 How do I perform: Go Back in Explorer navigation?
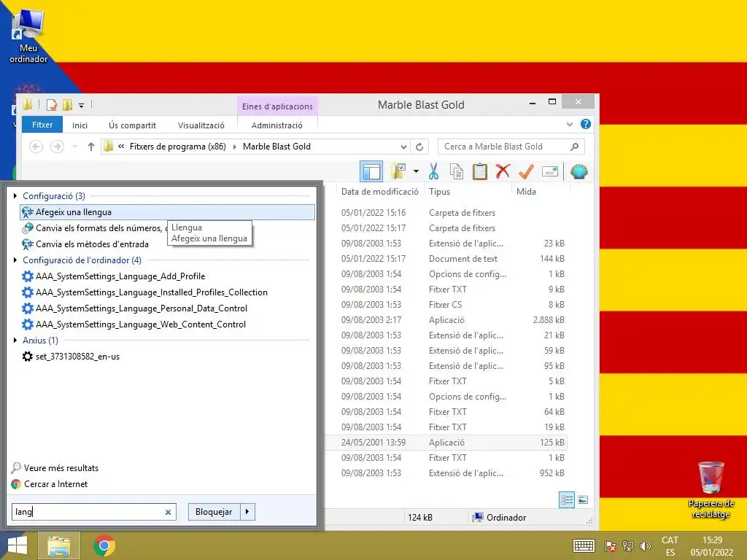(x=36, y=147)
